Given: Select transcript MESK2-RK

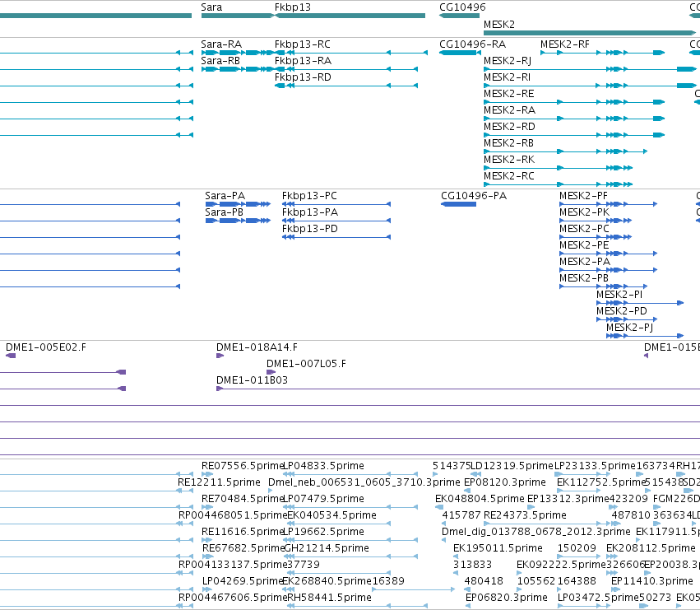Looking at the screenshot, I should click(509, 160).
